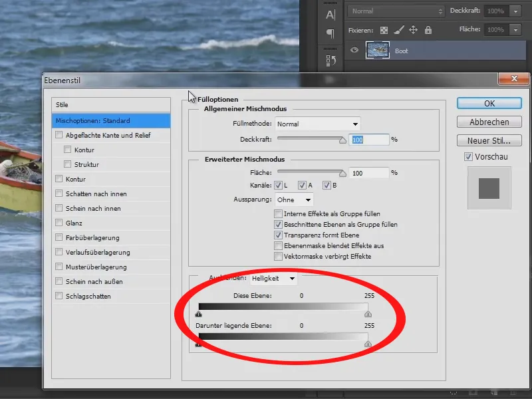The image size is (532, 399).
Task: Toggle channel B checkbox
Action: 327,186
